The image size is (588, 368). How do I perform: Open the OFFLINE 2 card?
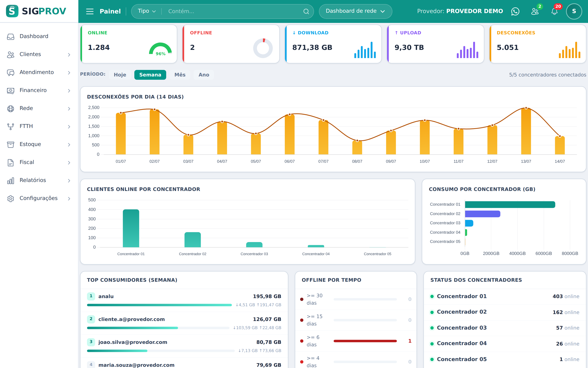point(231,44)
